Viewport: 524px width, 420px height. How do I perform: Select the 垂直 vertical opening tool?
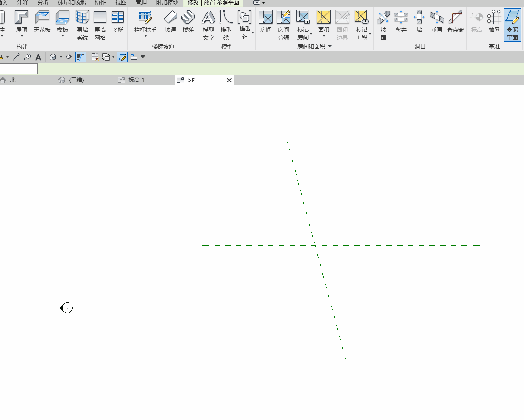click(437, 22)
